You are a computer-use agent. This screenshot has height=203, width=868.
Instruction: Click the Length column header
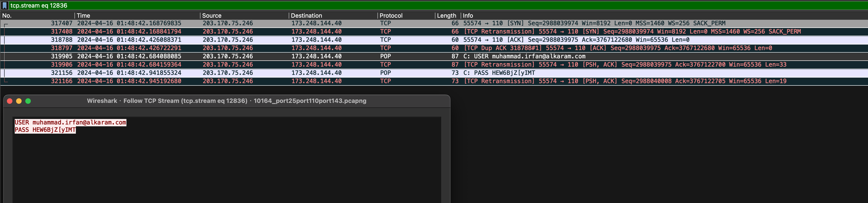tap(446, 15)
